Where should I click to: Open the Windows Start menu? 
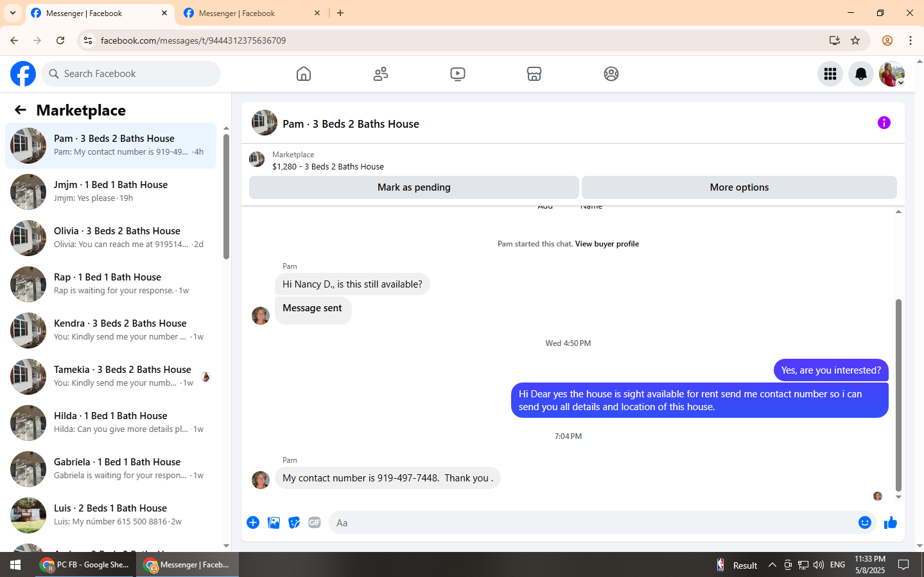coord(15,565)
